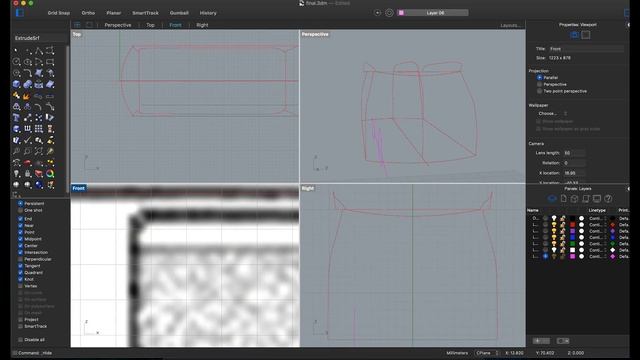Toggle the Quadrant object snap
The height and width of the screenshot is (360, 640).
pyautogui.click(x=20, y=273)
